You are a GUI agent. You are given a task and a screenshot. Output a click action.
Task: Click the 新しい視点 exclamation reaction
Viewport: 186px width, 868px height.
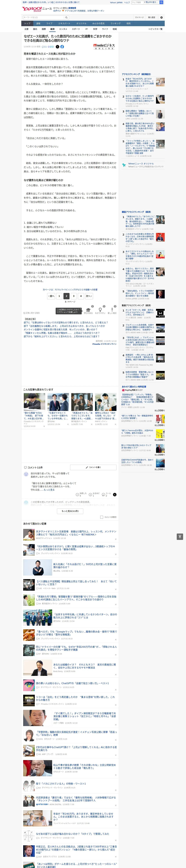(112, 310)
